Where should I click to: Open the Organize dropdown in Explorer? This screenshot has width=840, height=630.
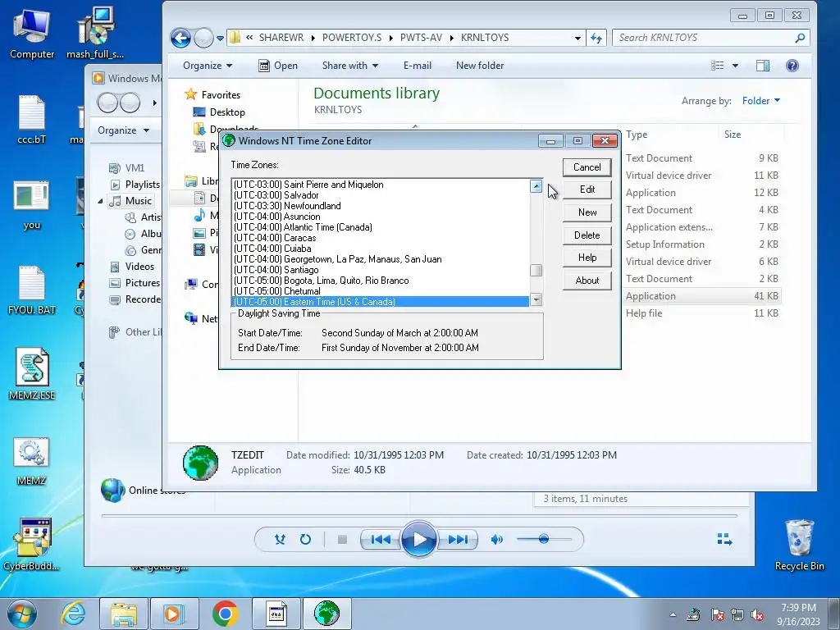tap(208, 66)
